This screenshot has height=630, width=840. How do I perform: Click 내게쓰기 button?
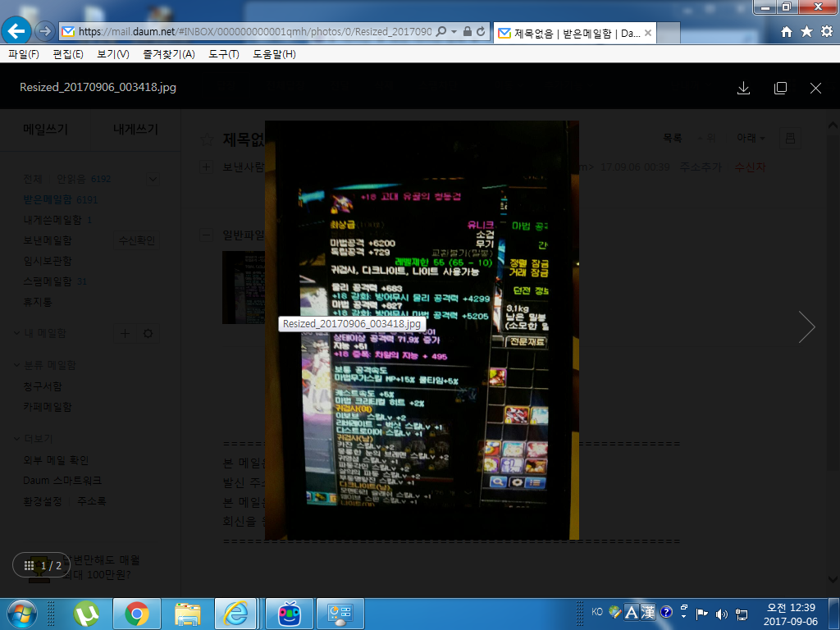135,129
